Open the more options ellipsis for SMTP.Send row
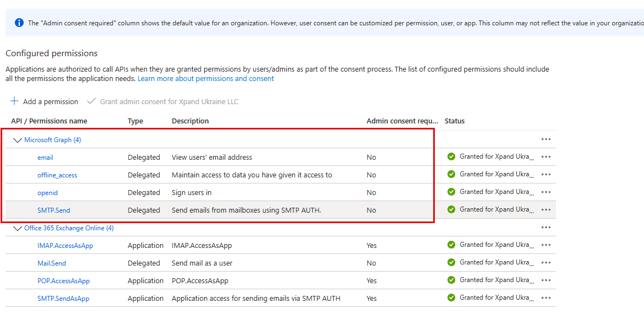The width and height of the screenshot is (644, 319). (x=545, y=210)
